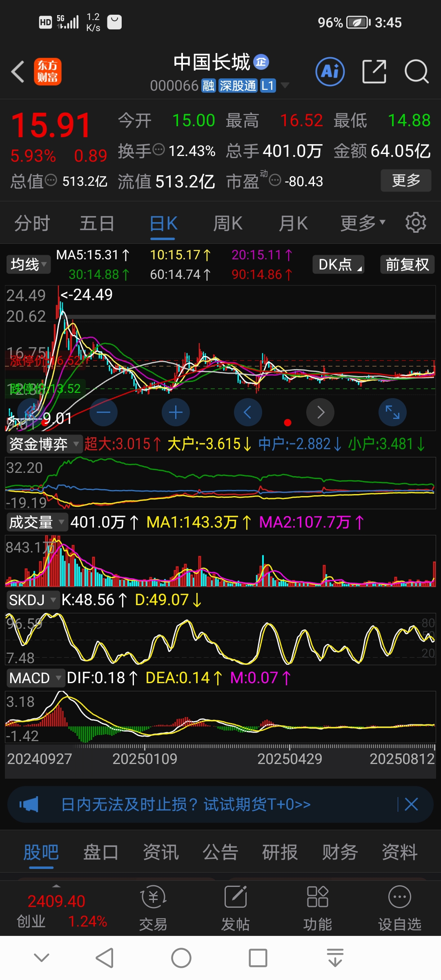Viewport: 441px width, 980px height.
Task: Open the 试试期货T+0 promo link
Action: coord(257,804)
